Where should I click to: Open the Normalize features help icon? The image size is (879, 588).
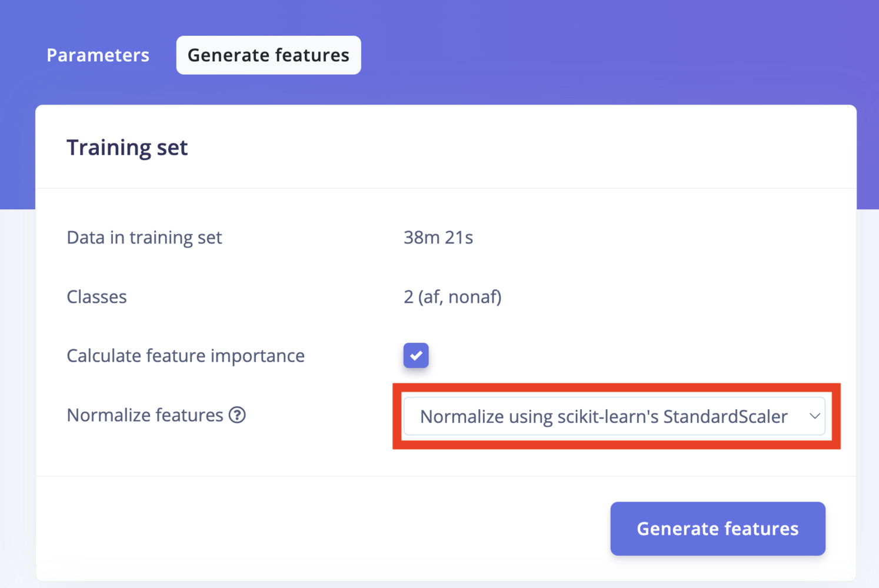[x=237, y=415]
